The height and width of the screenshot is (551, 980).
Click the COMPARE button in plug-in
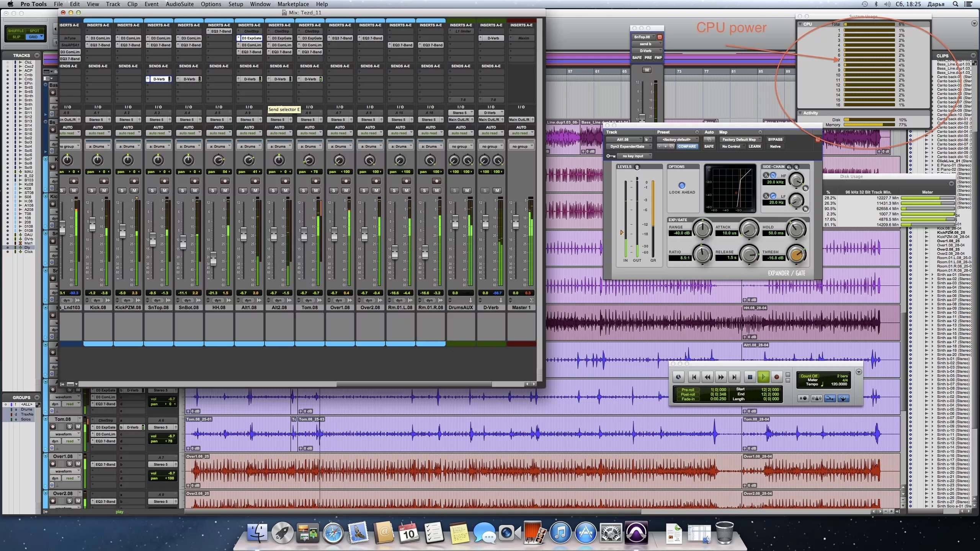(x=687, y=147)
